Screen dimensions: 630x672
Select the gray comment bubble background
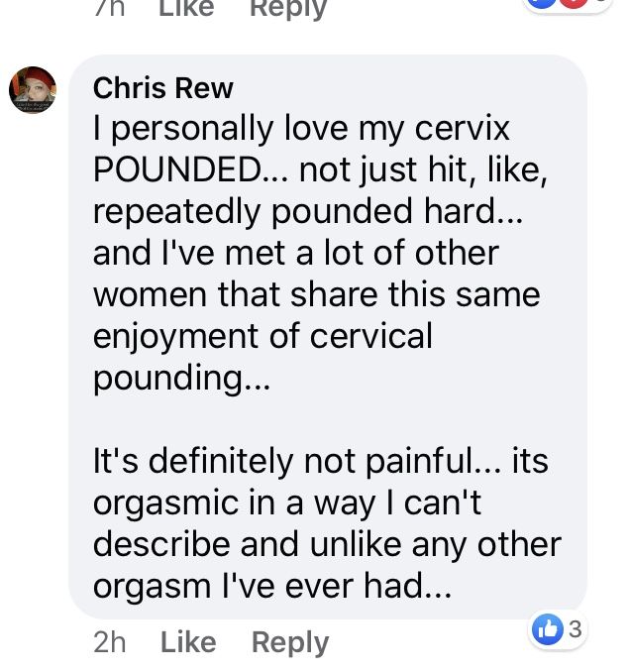coord(328,336)
